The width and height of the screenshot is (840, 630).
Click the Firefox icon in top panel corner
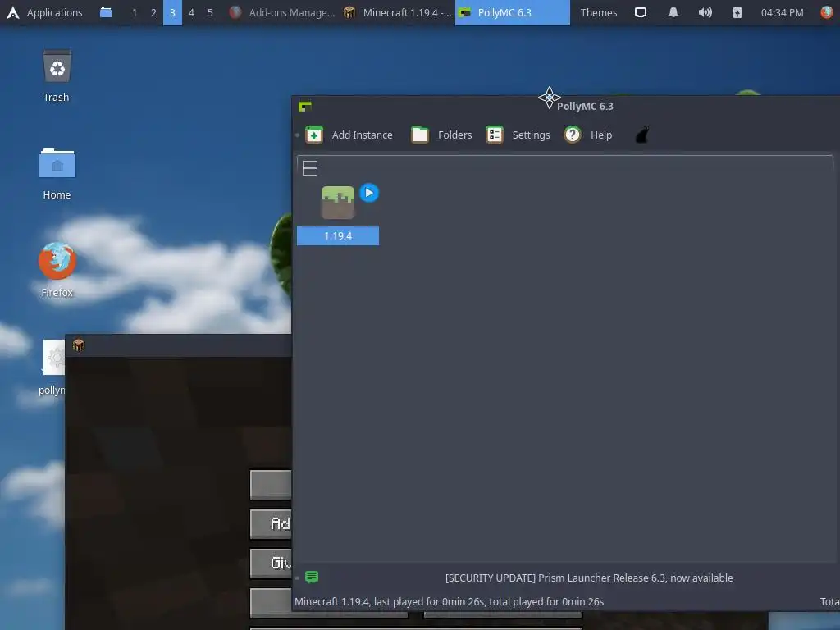point(827,12)
